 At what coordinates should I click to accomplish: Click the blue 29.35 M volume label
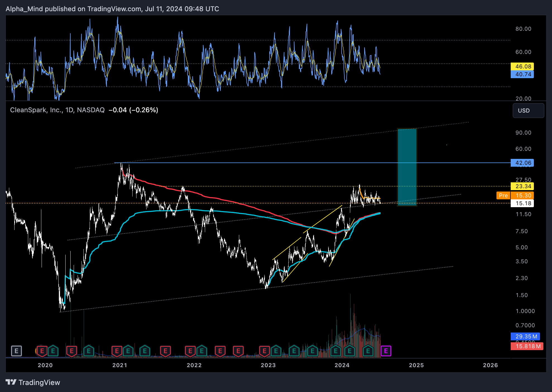(525, 336)
